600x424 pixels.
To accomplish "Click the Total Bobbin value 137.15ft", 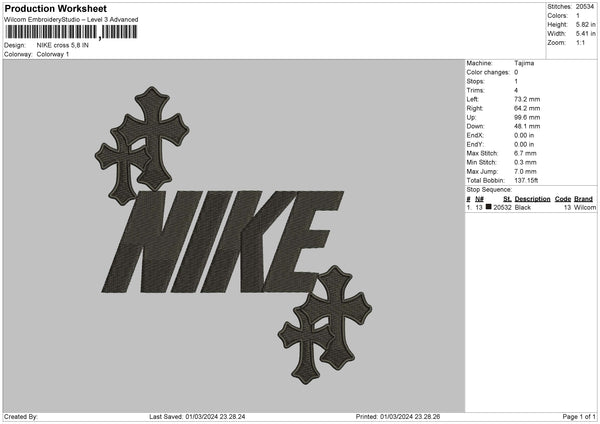I will pos(526,180).
